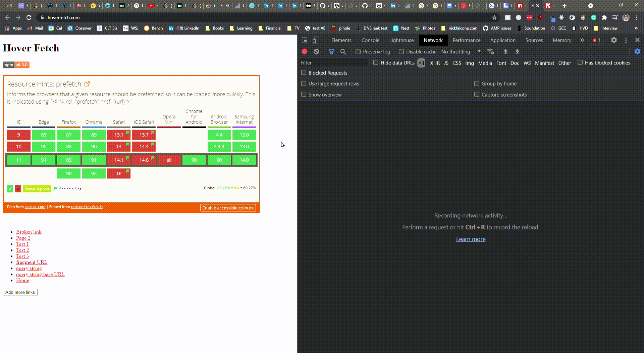Image resolution: width=644 pixels, height=353 pixels.
Task: Filter requests by XHR type
Action: pos(435,63)
